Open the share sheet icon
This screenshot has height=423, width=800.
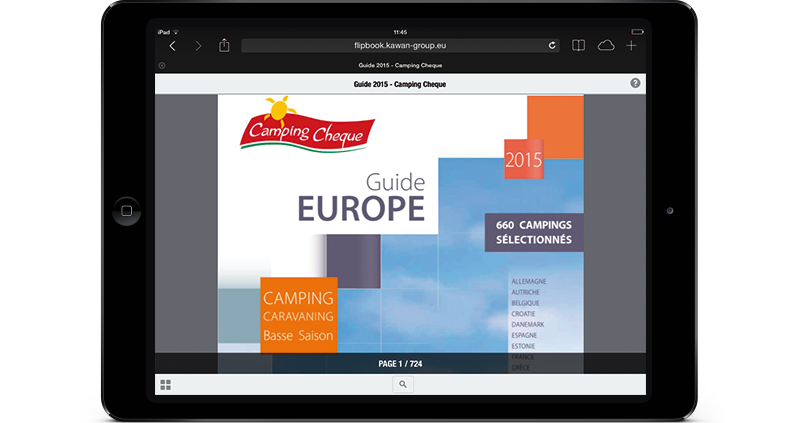coord(224,45)
